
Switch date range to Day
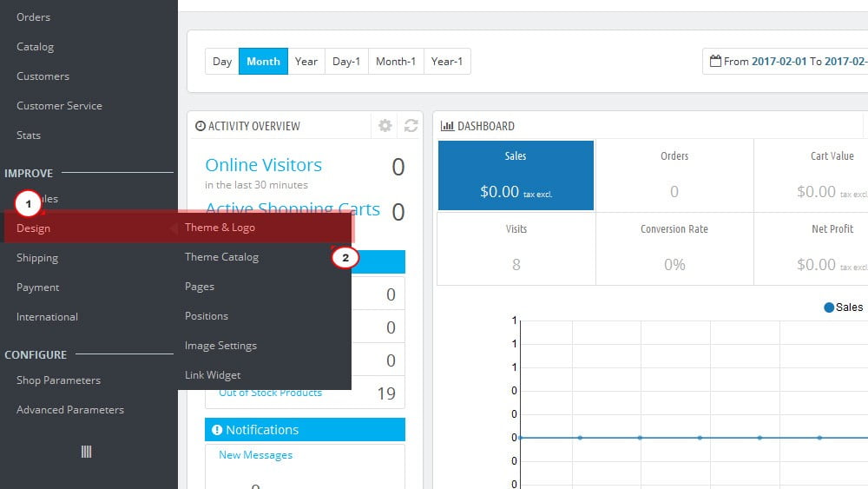click(x=222, y=62)
